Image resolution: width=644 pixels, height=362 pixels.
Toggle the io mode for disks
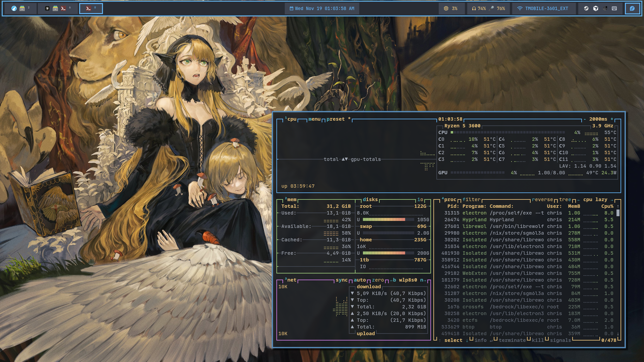(x=420, y=200)
